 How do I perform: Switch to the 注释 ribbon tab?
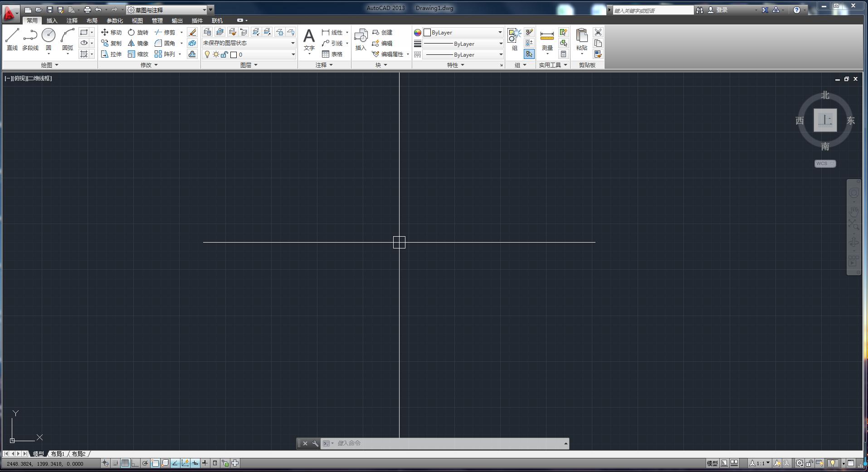coord(72,20)
